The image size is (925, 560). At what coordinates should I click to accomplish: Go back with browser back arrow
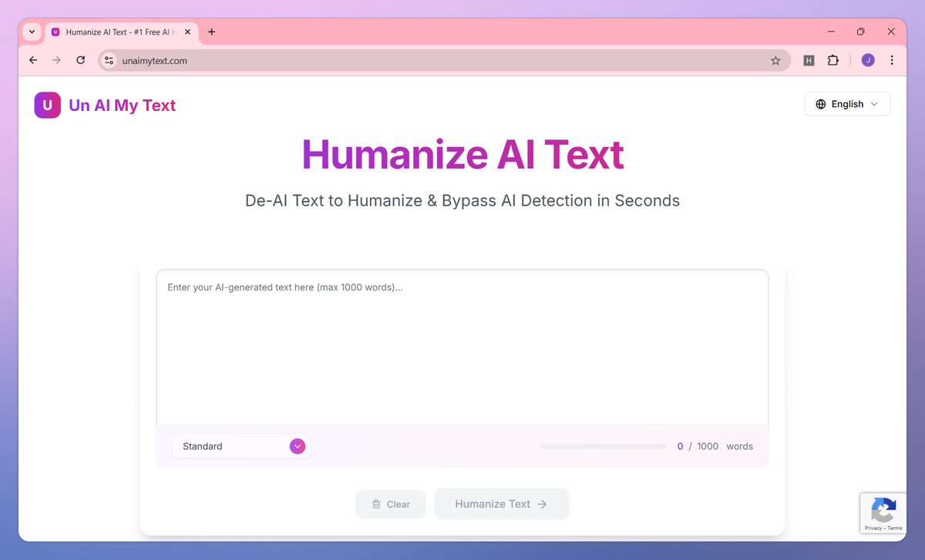(32, 60)
